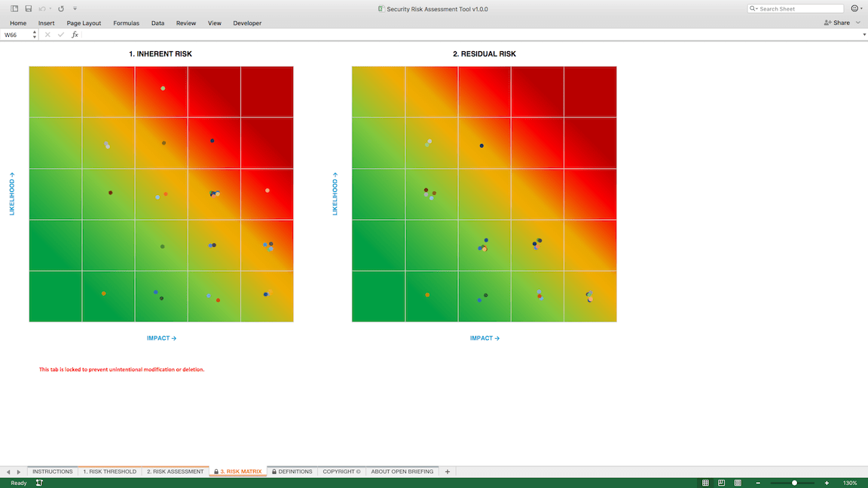
Task: Redo using the circular arrow icon
Action: click(x=61, y=8)
